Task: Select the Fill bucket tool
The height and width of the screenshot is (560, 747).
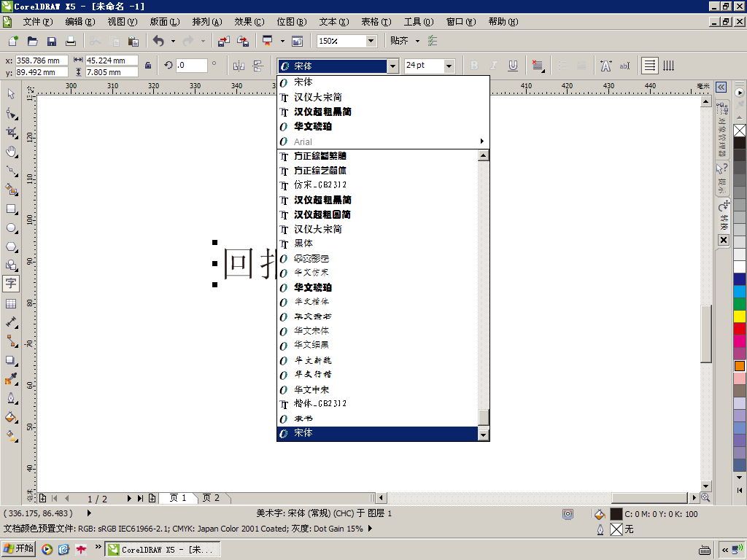Action: [11, 418]
